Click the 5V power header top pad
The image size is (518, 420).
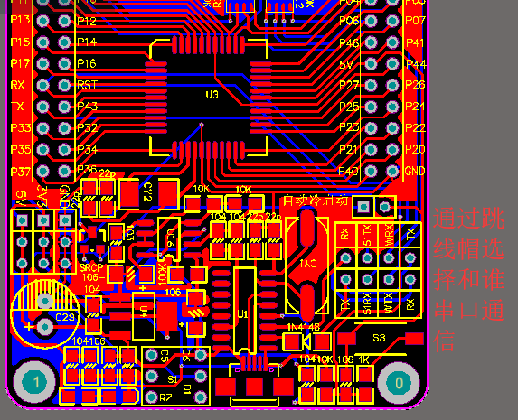coord(22,220)
